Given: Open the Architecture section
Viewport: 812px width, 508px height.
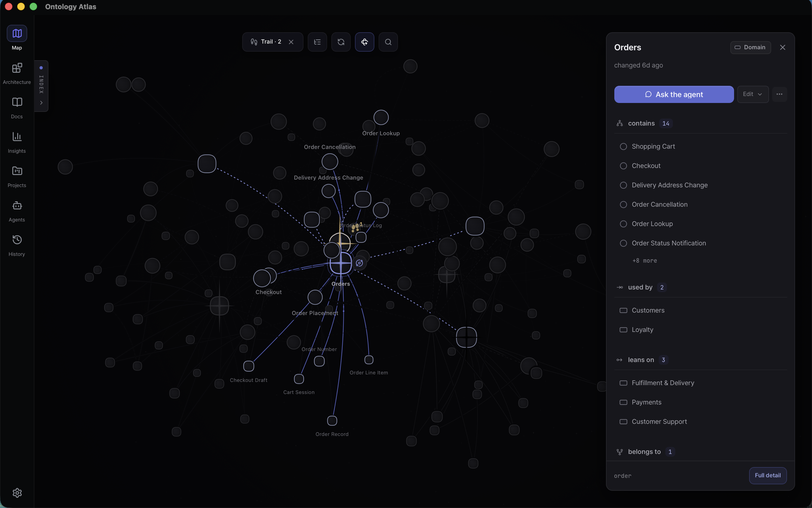Looking at the screenshot, I should pyautogui.click(x=17, y=73).
